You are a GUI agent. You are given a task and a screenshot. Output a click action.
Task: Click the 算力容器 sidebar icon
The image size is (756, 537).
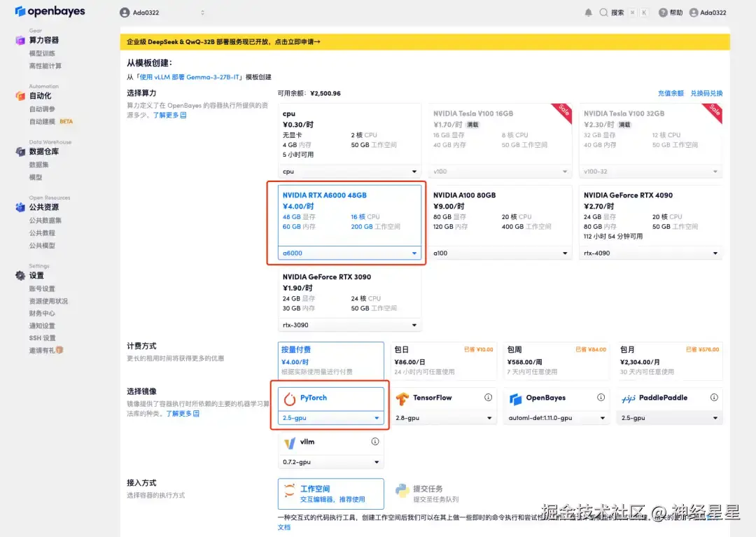pyautogui.click(x=20, y=40)
